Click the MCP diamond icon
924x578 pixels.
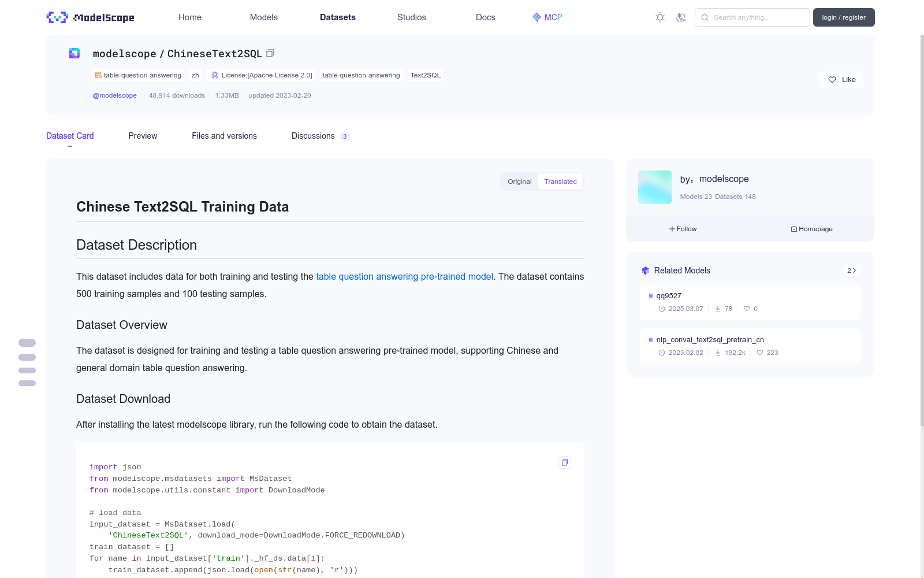(x=536, y=17)
